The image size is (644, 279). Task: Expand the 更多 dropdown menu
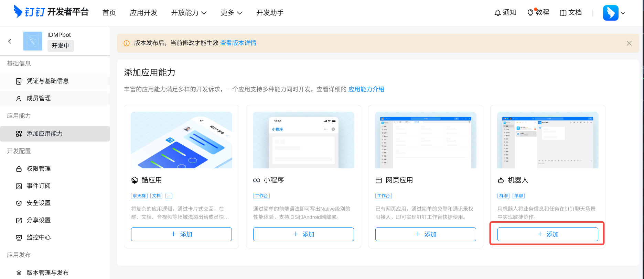pos(232,13)
